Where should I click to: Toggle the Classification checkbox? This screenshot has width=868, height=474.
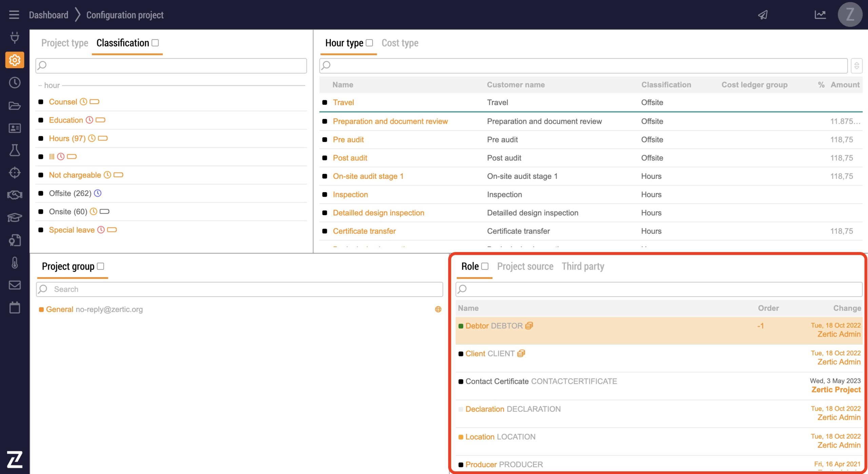(x=155, y=43)
